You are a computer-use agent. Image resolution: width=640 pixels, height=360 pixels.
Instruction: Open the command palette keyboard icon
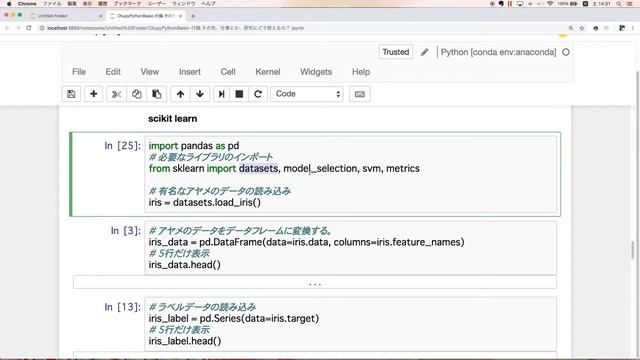tap(360, 94)
